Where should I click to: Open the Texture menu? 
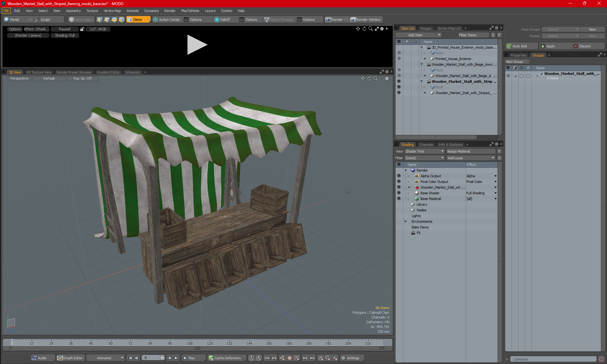(x=92, y=11)
